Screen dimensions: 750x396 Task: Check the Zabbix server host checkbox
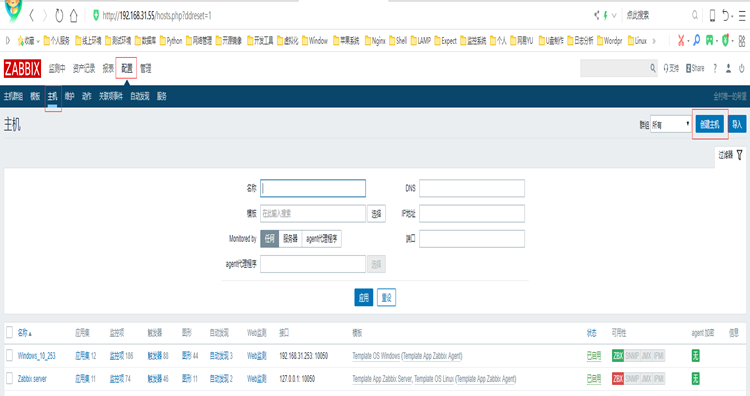tap(10, 378)
